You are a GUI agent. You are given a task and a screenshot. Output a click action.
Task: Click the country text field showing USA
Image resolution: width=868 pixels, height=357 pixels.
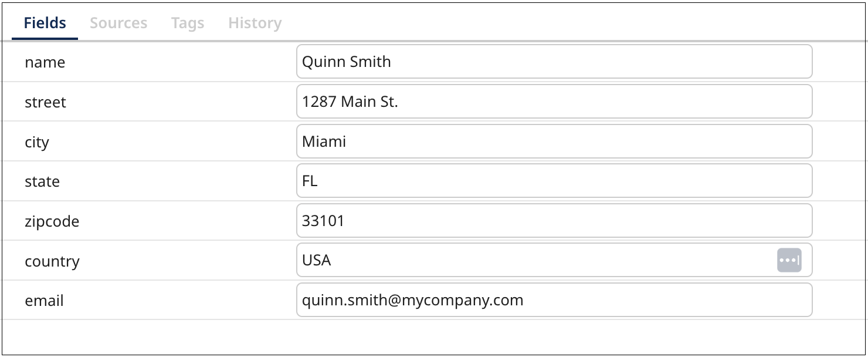(534, 260)
